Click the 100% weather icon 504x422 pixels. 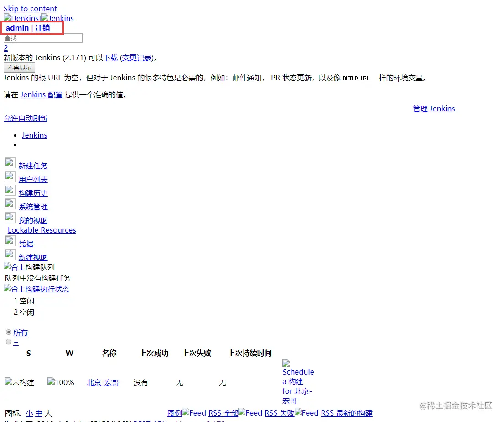point(61,382)
